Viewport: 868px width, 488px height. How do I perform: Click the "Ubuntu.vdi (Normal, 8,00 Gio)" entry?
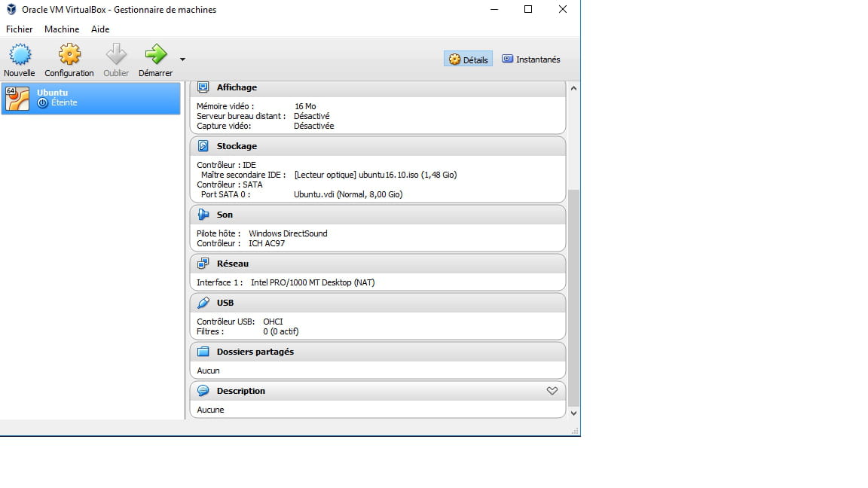tap(348, 195)
